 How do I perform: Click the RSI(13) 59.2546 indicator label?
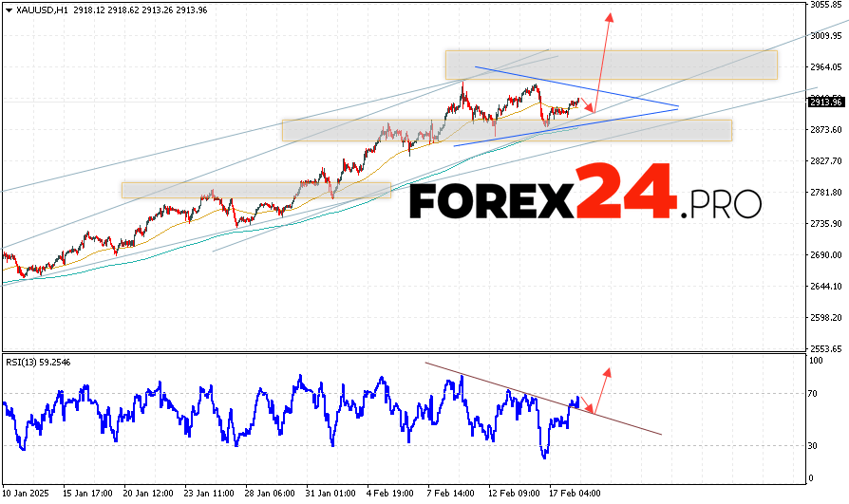click(38, 363)
